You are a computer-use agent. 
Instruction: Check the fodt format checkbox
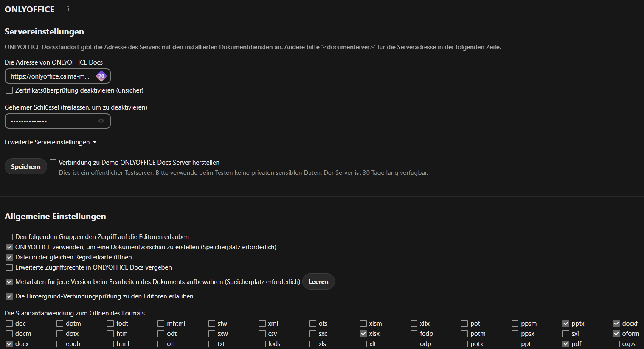pyautogui.click(x=110, y=324)
